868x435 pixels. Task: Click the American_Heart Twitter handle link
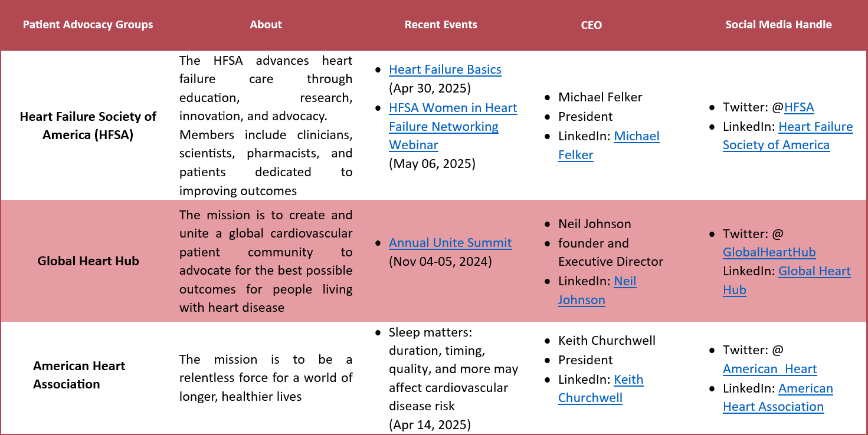point(769,369)
